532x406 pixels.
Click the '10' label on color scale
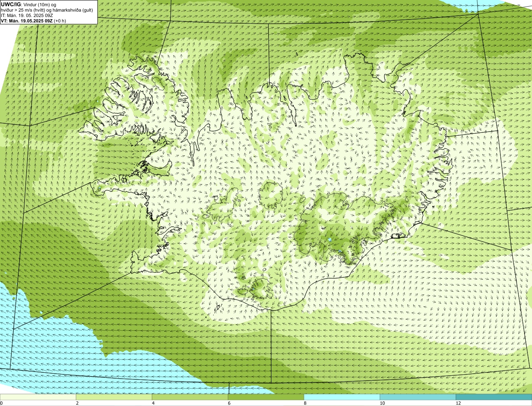click(x=382, y=403)
